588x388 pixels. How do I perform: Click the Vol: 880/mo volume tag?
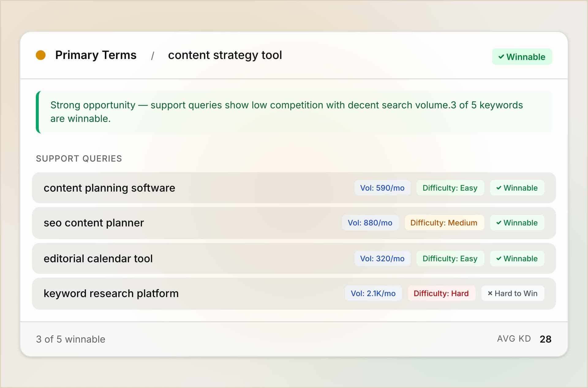coord(370,223)
